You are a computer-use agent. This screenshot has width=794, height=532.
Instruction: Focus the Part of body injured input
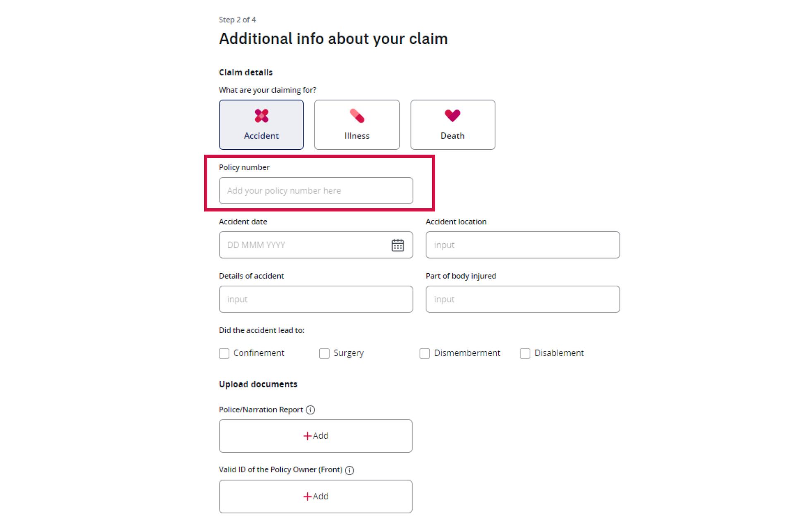(x=523, y=299)
